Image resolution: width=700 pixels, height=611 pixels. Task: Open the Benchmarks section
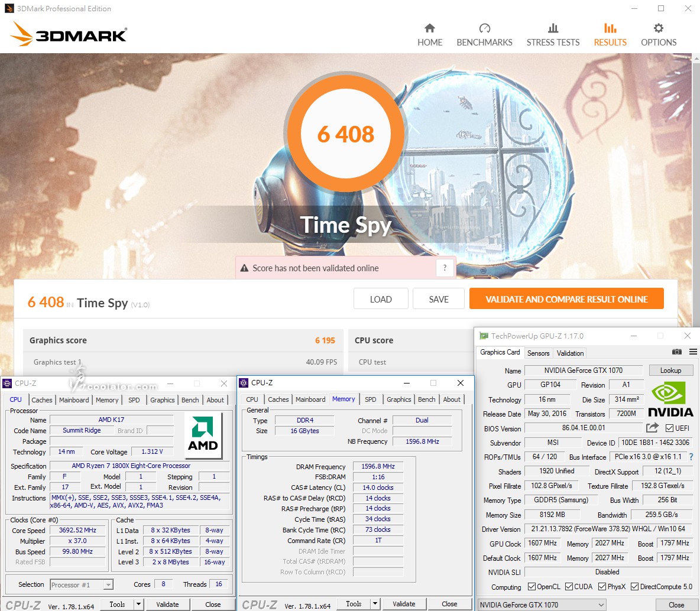tap(484, 35)
